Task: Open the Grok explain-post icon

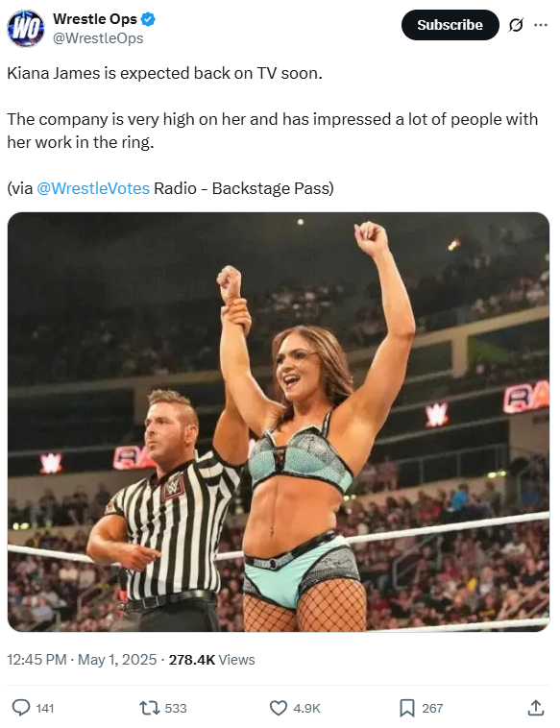Action: point(516,25)
